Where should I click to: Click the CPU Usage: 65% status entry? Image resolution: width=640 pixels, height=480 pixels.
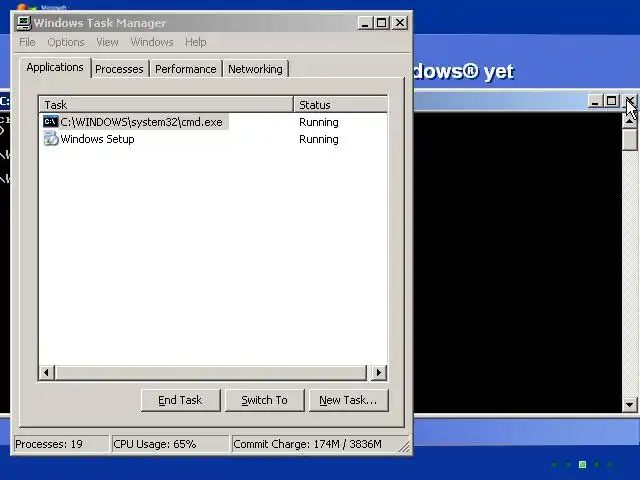170,444
